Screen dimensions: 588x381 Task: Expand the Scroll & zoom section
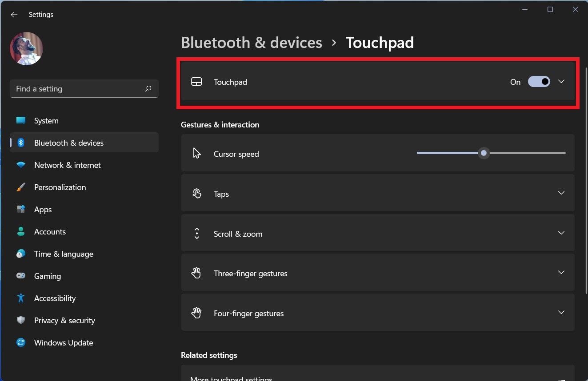tap(561, 233)
